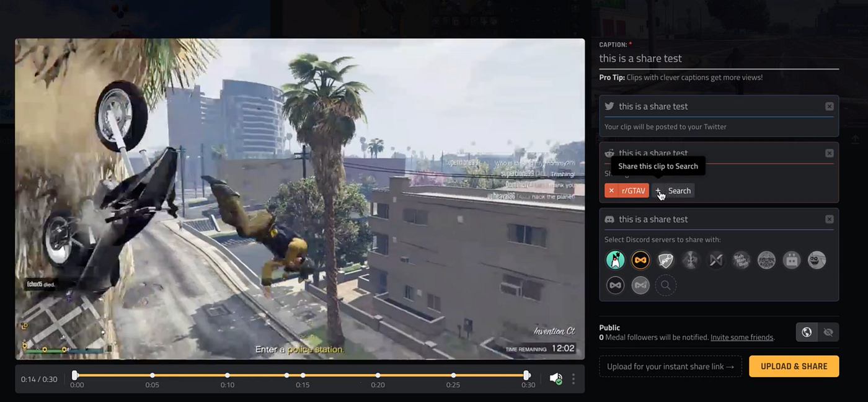The height and width of the screenshot is (402, 868).
Task: Choose the graffiti-text Discord server left of robot
Action: pyautogui.click(x=767, y=260)
